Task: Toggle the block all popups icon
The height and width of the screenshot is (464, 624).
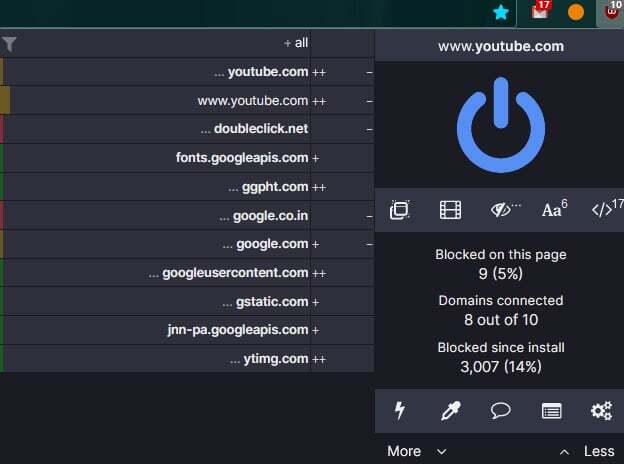Action: tap(399, 210)
